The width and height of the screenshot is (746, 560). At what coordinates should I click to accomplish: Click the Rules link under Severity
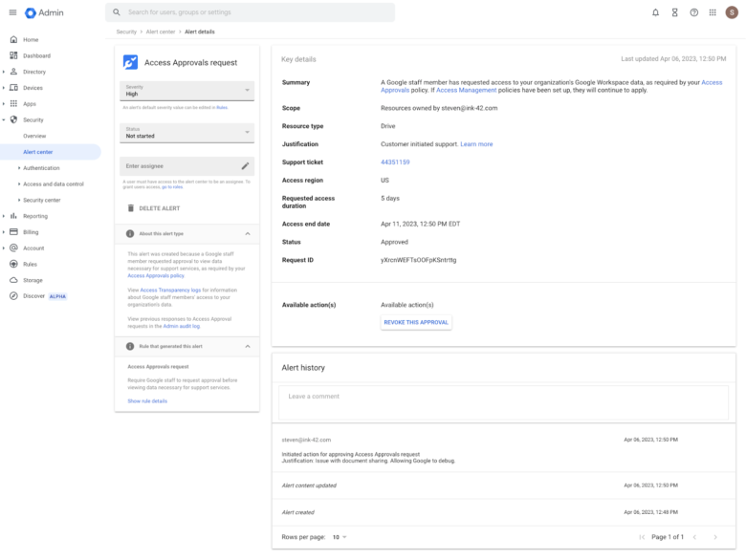pyautogui.click(x=222, y=107)
